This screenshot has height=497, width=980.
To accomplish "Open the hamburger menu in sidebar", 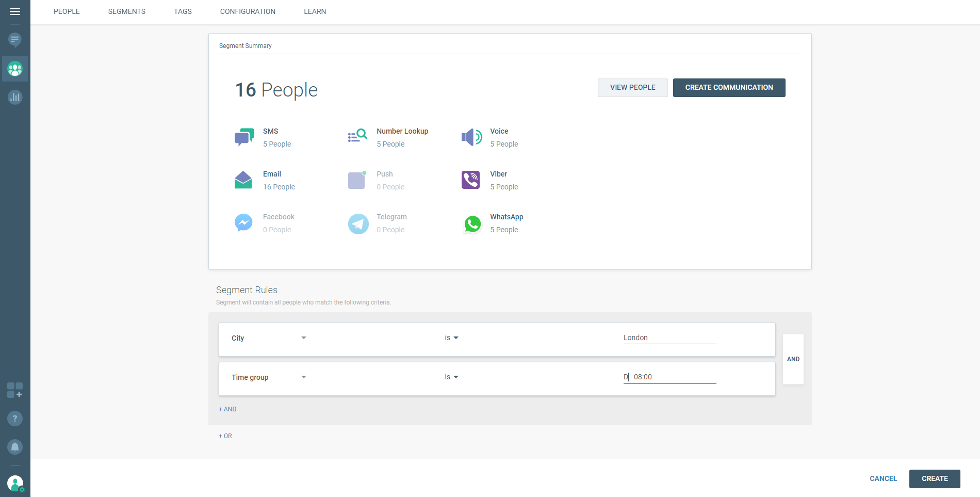I will [x=15, y=11].
